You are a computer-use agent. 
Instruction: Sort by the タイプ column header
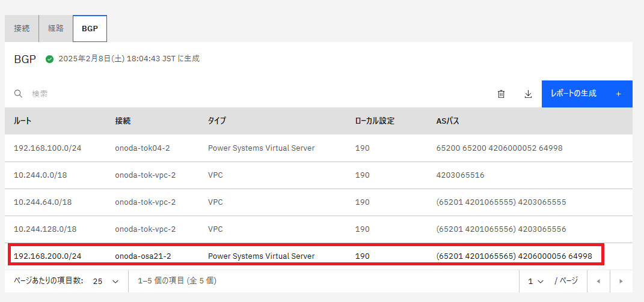coord(217,121)
